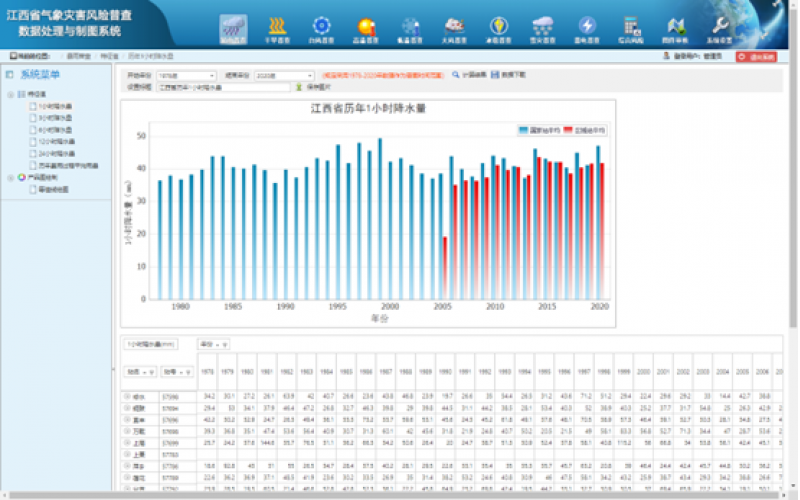The width and height of the screenshot is (800, 500).
Task: Toggle the national station average legend
Action: pos(539,130)
